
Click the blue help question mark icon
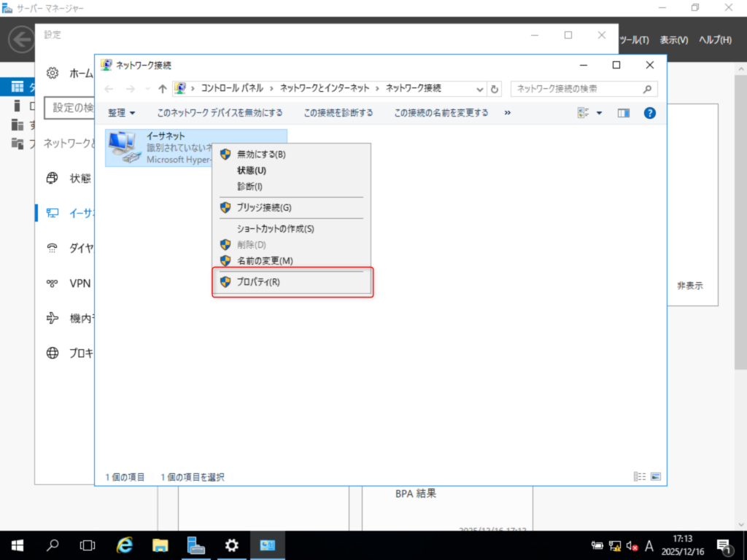[650, 113]
